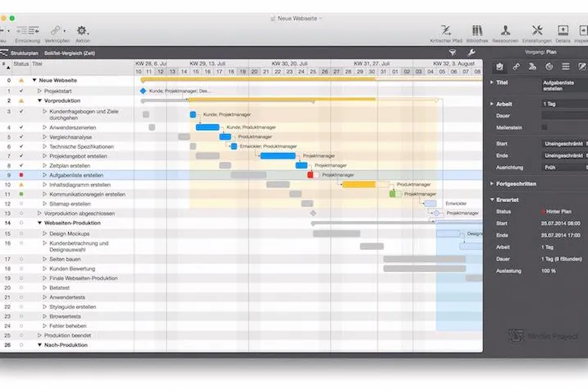Click the Einrückung indent icon
This screenshot has width=588, height=392.
27,30
